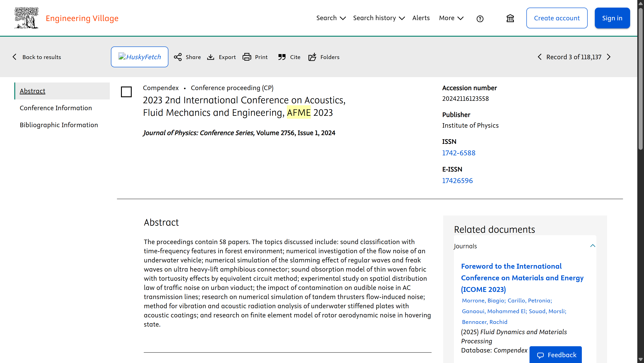Viewport: 644px width, 363px height.
Task: Select Bibliographic Information in sidebar
Action: click(59, 125)
